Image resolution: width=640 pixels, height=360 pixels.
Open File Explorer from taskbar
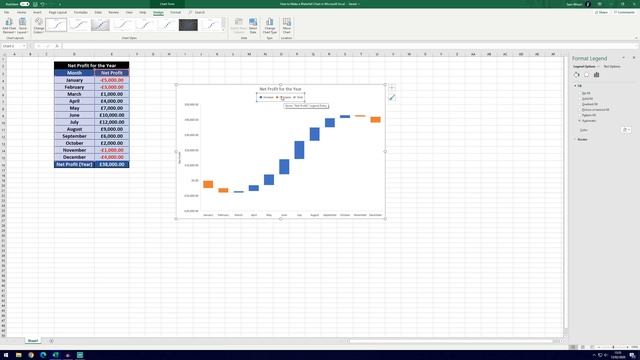point(18,355)
